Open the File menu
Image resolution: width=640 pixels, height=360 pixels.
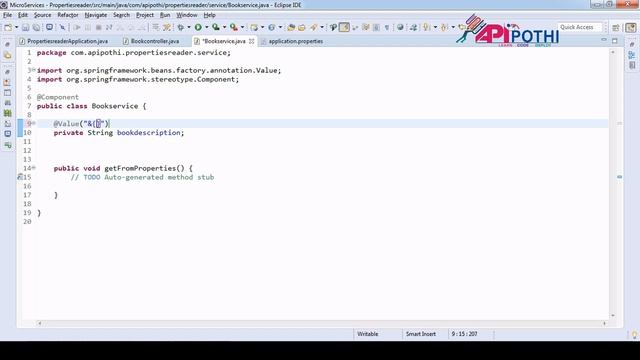(7, 15)
